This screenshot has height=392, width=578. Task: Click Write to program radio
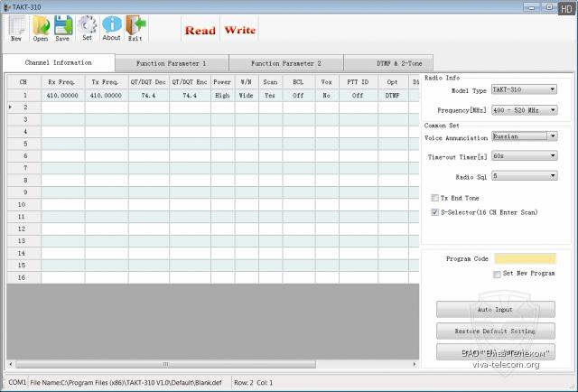point(240,30)
